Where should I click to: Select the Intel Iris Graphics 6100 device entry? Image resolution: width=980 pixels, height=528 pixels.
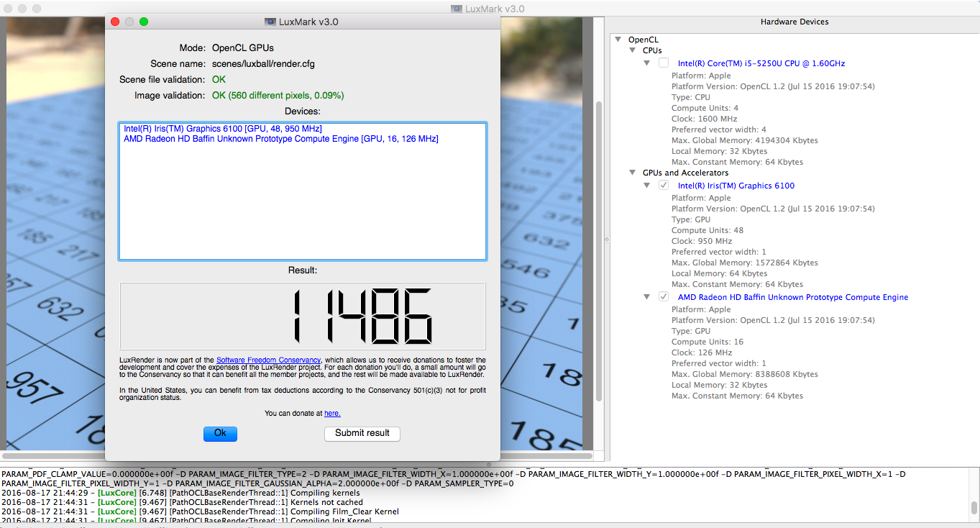(x=223, y=129)
